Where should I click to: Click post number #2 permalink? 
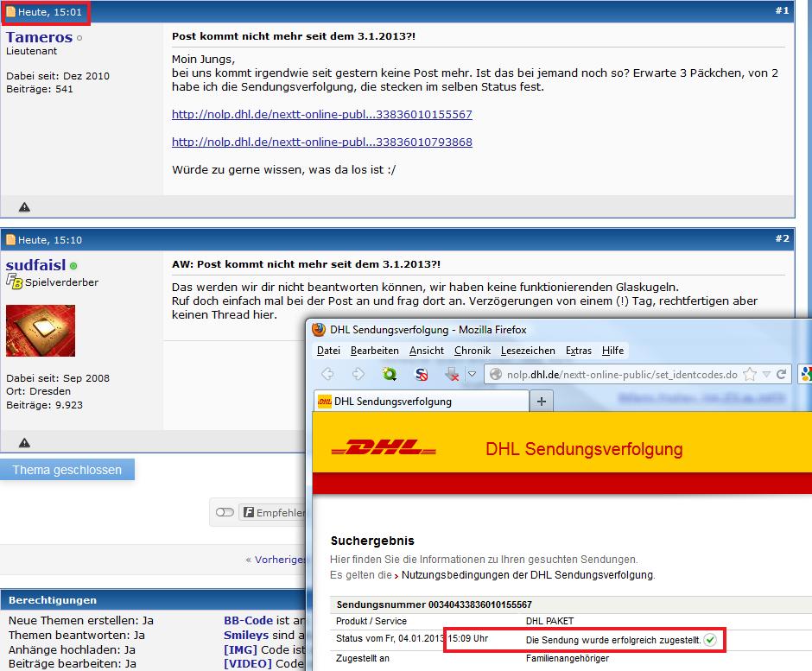point(782,238)
